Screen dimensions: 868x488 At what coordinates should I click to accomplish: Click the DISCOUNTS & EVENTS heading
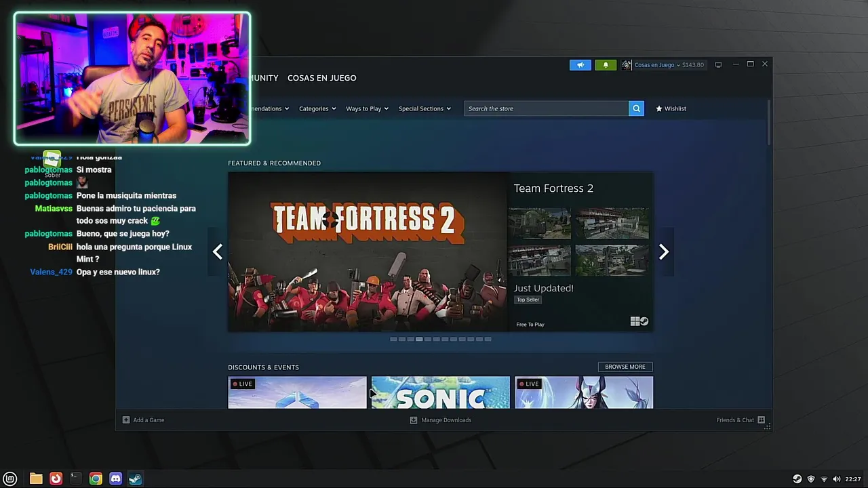(263, 367)
